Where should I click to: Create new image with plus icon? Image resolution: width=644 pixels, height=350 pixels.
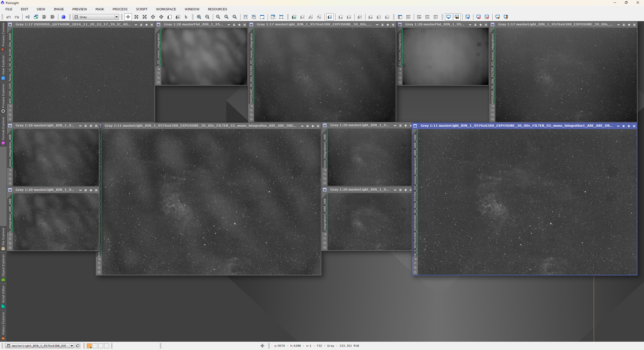pyautogui.click(x=36, y=17)
